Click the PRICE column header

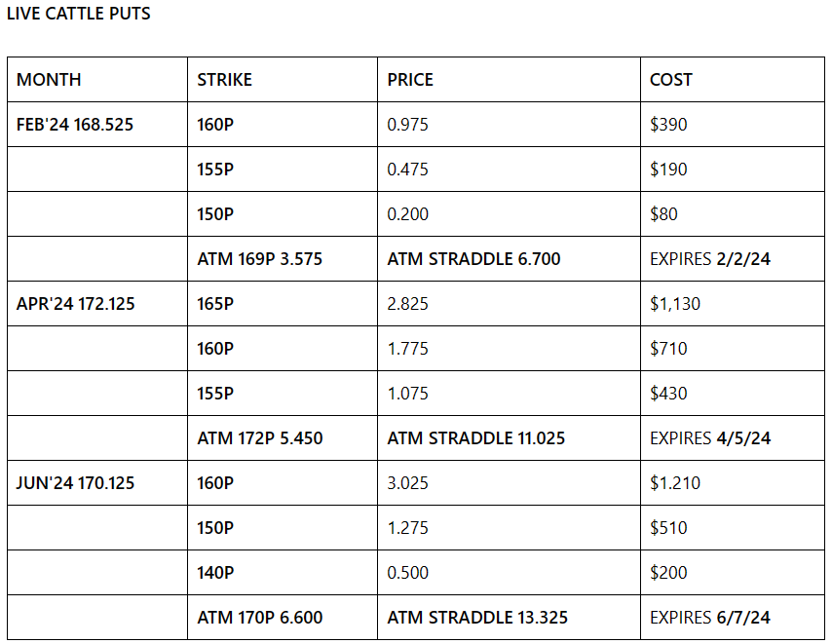click(x=410, y=80)
